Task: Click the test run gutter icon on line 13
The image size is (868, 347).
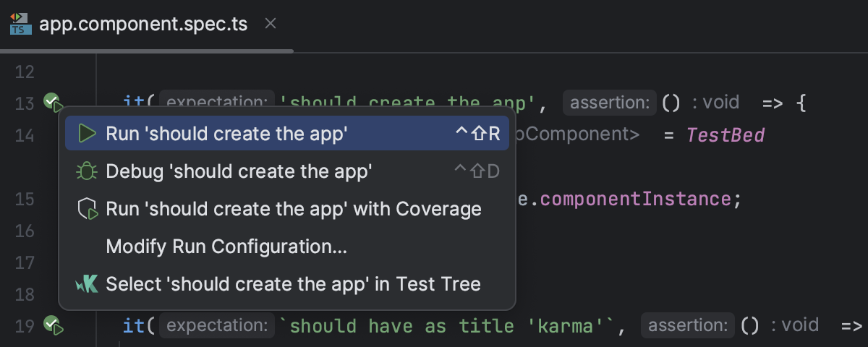Action: coord(53,103)
